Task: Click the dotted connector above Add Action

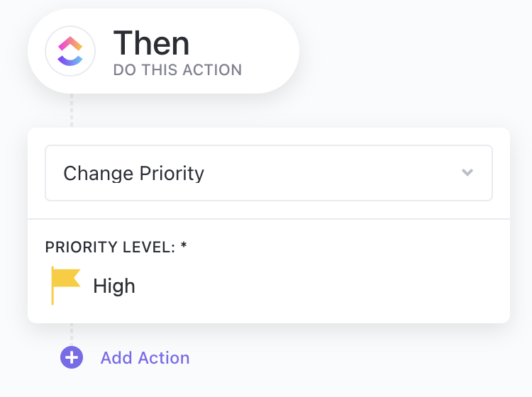Action: 72,335
